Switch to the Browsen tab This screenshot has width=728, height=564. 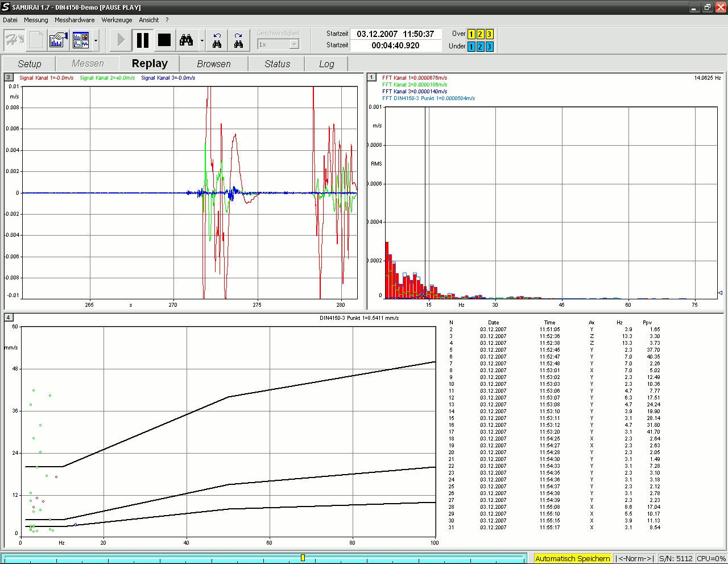[213, 63]
